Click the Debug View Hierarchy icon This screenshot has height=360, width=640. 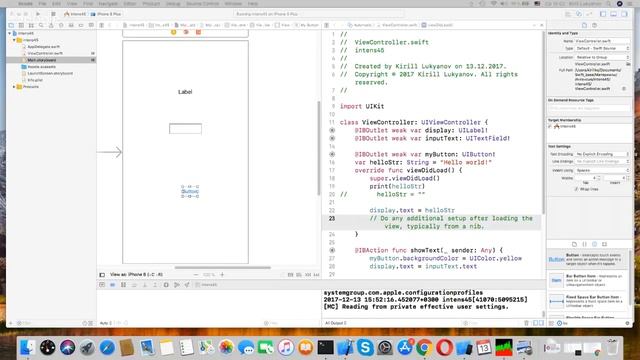click(x=166, y=285)
